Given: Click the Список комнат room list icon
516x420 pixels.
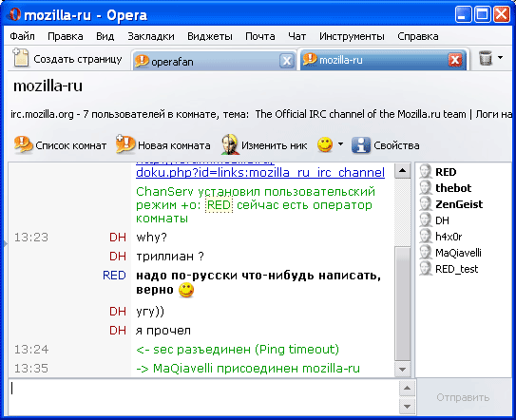Looking at the screenshot, I should coord(24,144).
